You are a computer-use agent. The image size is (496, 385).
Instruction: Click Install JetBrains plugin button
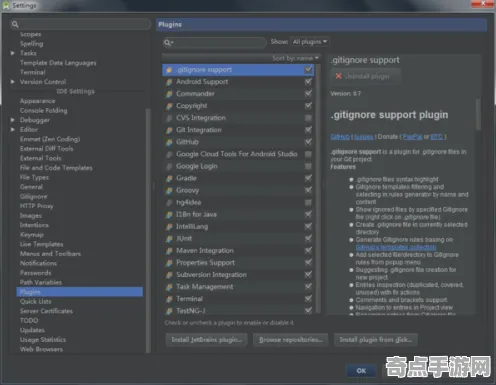207,340
